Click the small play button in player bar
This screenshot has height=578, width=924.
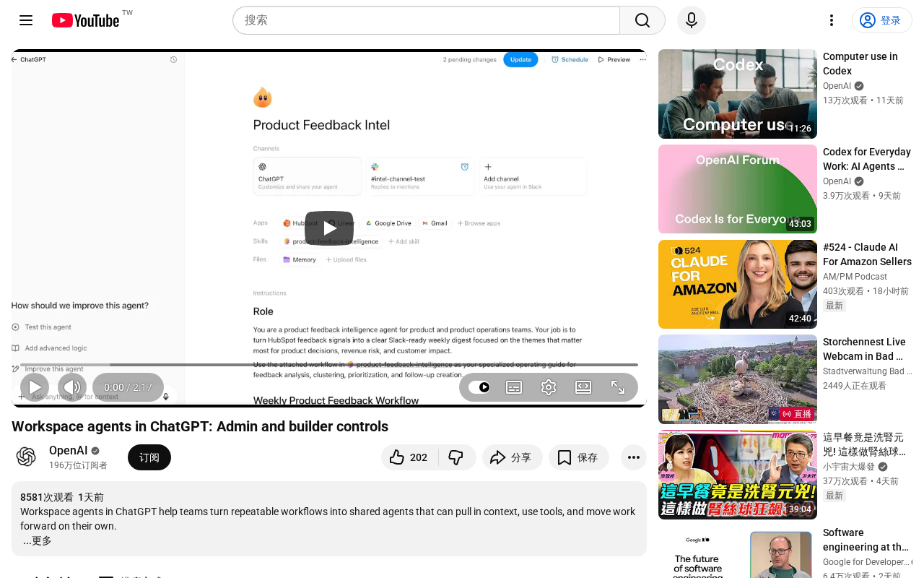tap(35, 387)
